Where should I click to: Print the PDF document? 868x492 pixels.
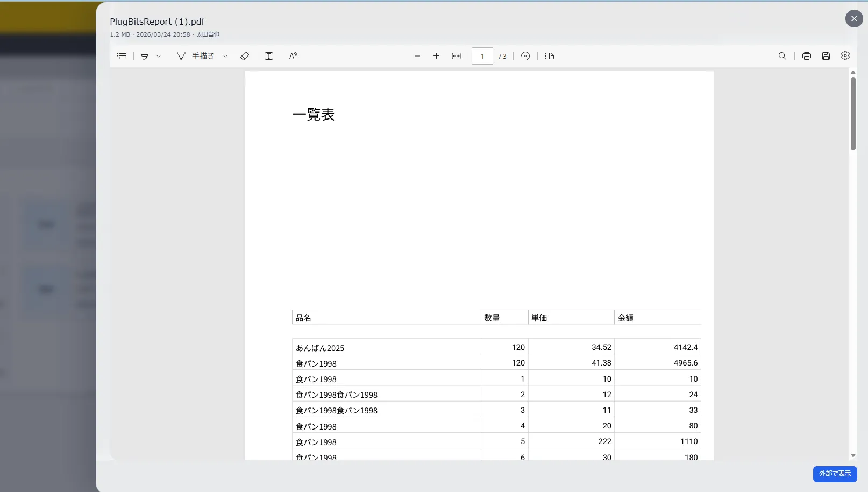(806, 55)
